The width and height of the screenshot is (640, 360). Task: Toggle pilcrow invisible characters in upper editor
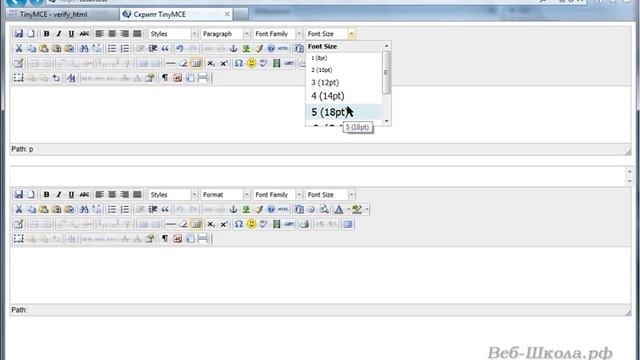pyautogui.click(x=164, y=78)
